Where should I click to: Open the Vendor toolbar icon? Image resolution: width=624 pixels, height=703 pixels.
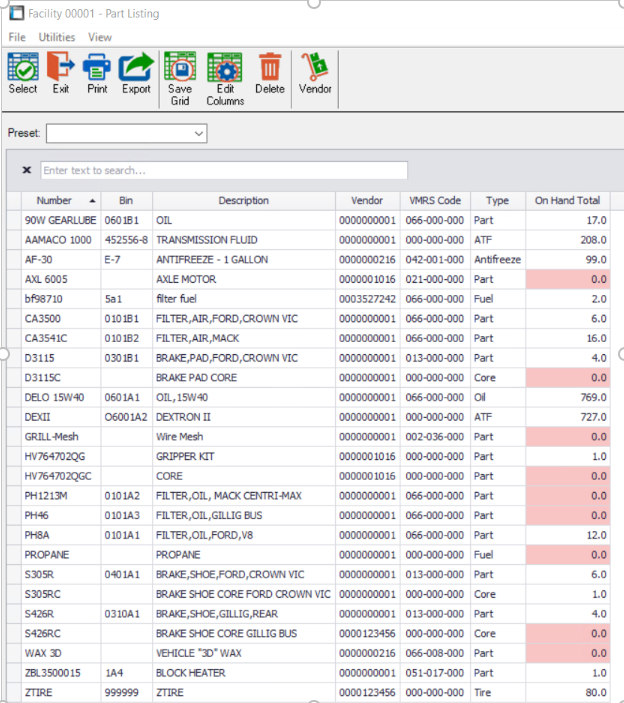coord(315,69)
